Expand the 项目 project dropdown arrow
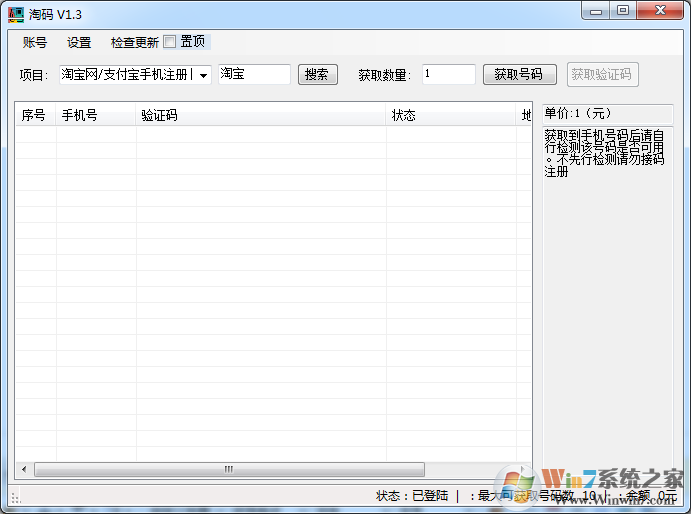This screenshot has width=691, height=514. click(202, 75)
